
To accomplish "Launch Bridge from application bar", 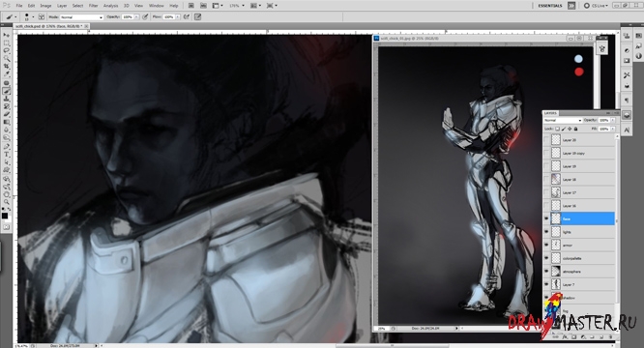I will [x=191, y=6].
